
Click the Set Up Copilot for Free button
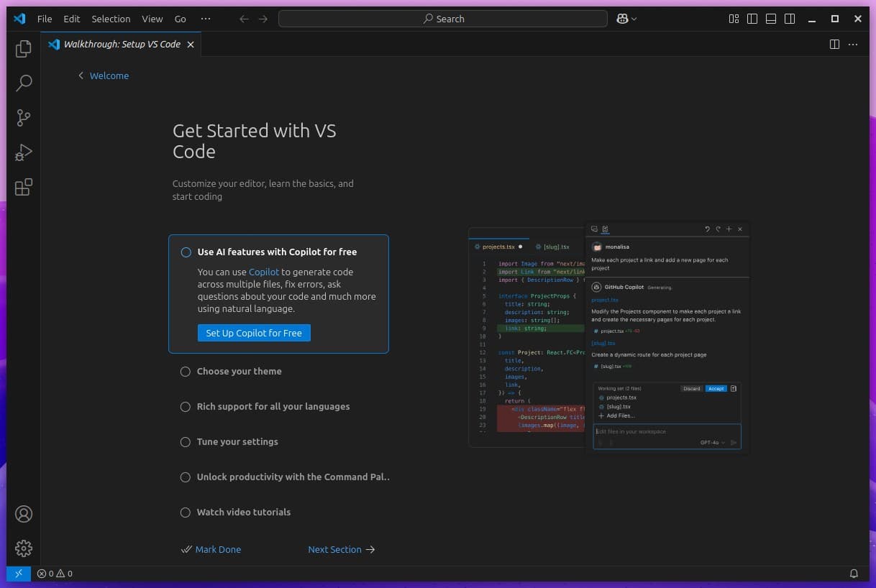[x=254, y=333]
